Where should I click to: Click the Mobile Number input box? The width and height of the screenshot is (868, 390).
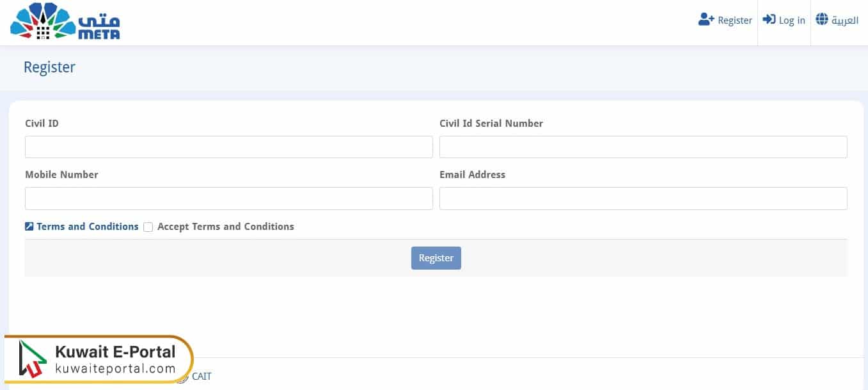click(228, 198)
